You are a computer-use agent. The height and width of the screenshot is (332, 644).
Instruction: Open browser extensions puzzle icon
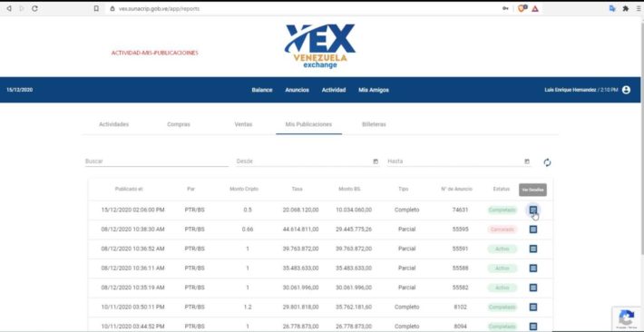(x=626, y=8)
